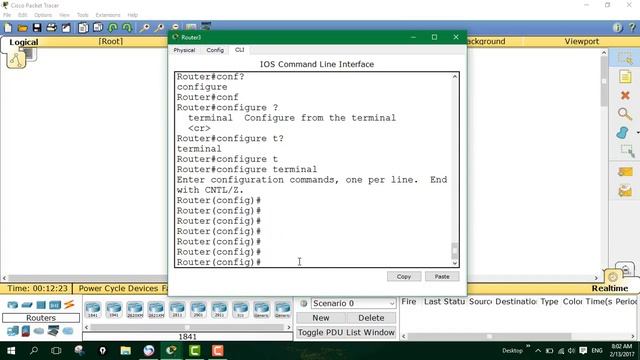
Task: Pick the 2620XM router model
Action: click(135, 309)
